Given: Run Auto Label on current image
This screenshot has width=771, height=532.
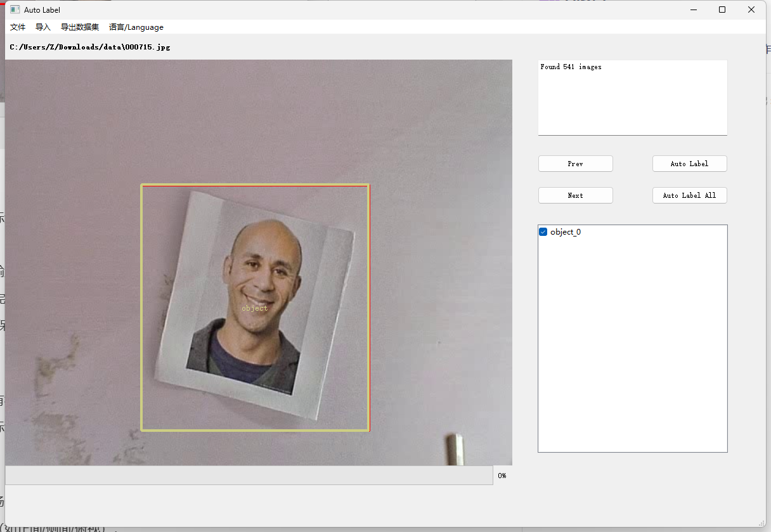Looking at the screenshot, I should [689, 164].
